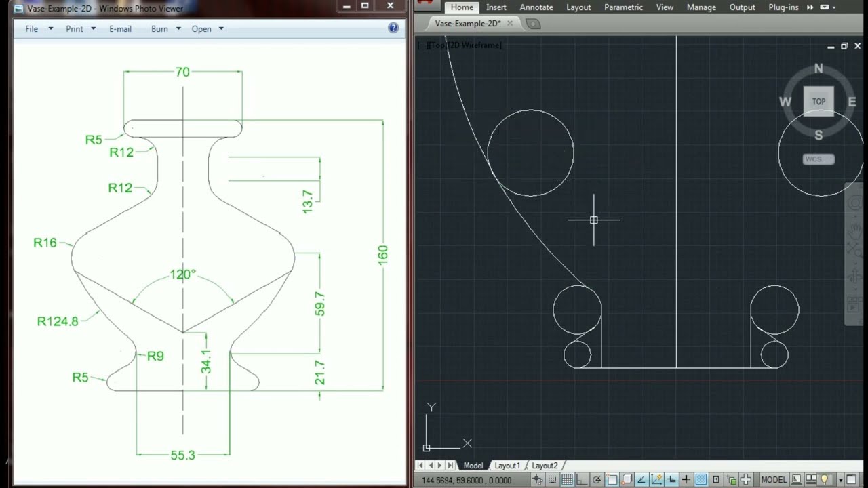Go to first layout tab arrow

click(x=420, y=466)
